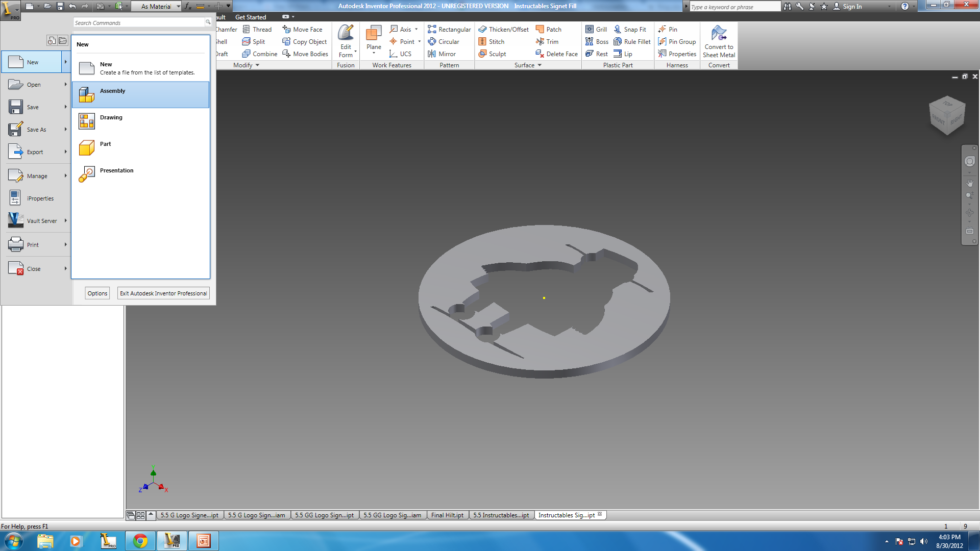Click the Windows Start button
The width and height of the screenshot is (980, 551).
(x=13, y=541)
